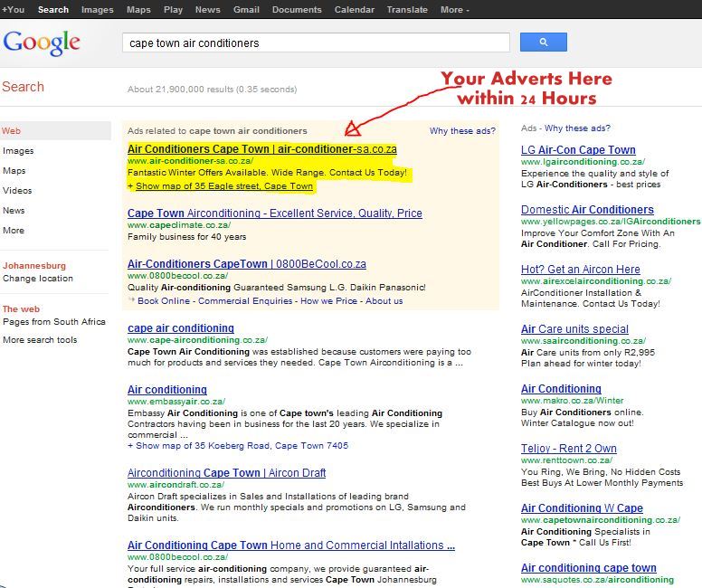Click www.lgairconditioning.co.za/ green URL
Viewport: 702px width, 588px height.
tap(583, 162)
